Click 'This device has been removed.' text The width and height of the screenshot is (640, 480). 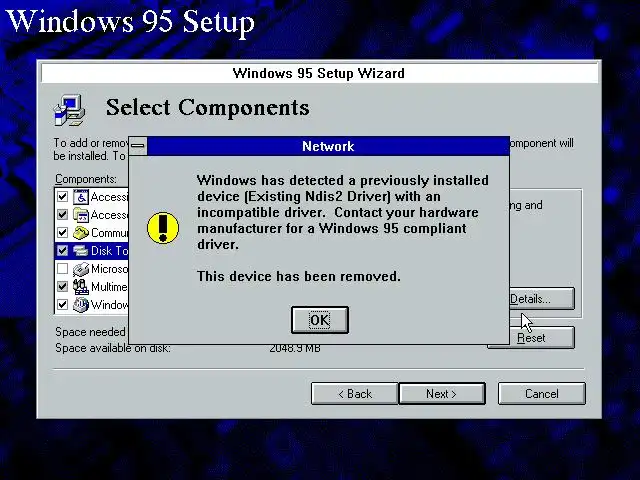coord(299,276)
